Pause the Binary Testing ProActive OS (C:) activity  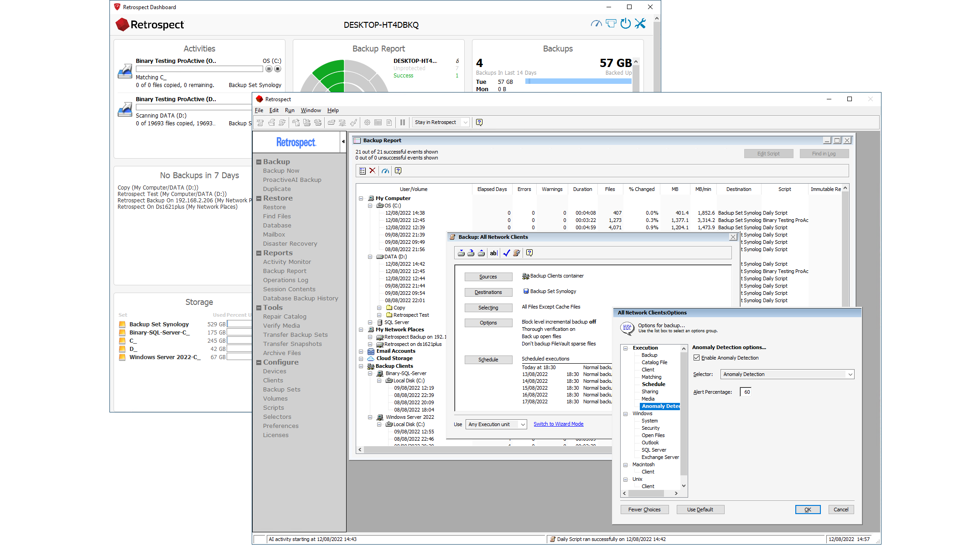(x=269, y=69)
